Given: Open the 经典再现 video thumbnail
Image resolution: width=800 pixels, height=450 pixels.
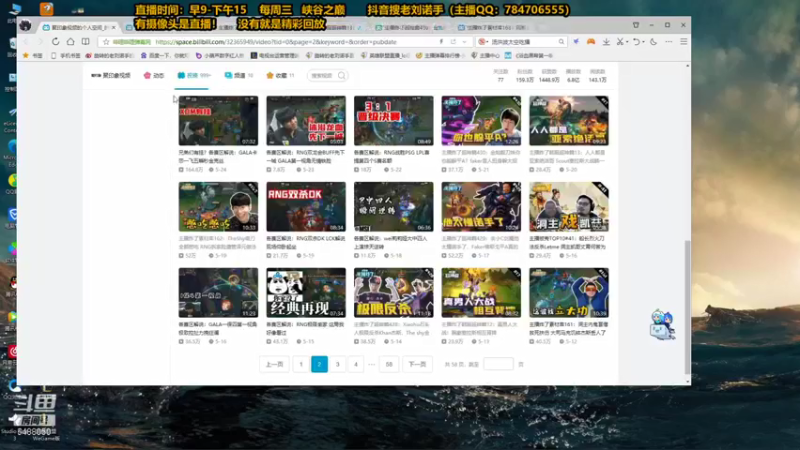Looking at the screenshot, I should 306,293.
